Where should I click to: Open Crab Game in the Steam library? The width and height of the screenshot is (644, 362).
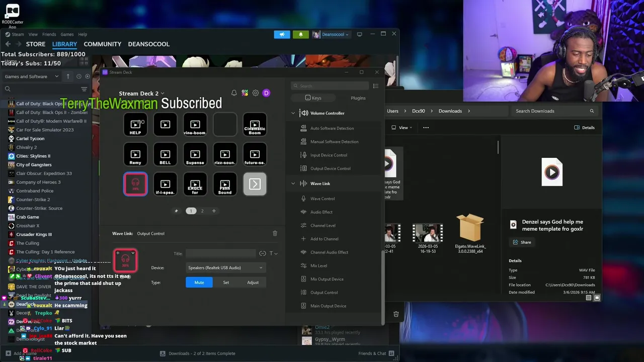click(x=28, y=217)
